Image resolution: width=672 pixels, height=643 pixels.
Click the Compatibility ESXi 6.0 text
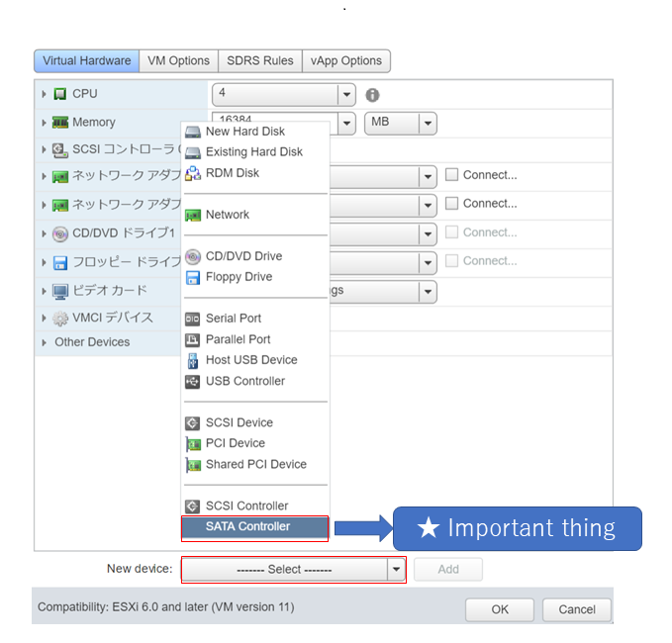point(166,607)
